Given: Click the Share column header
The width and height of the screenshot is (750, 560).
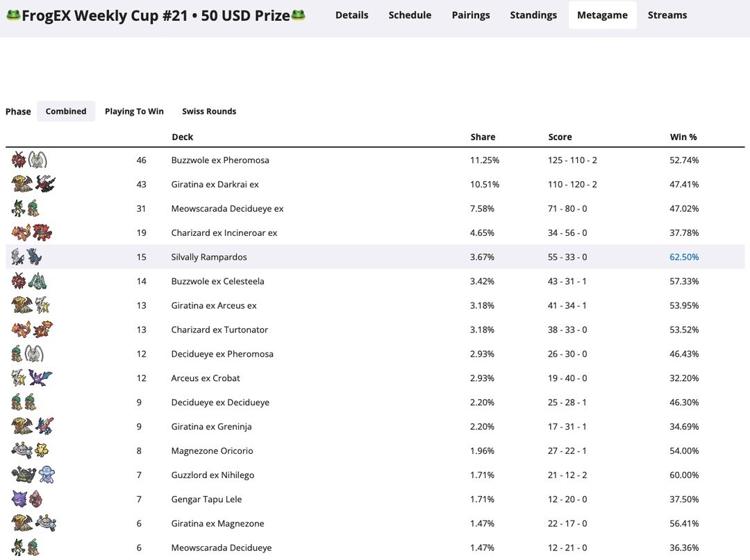Looking at the screenshot, I should [483, 137].
